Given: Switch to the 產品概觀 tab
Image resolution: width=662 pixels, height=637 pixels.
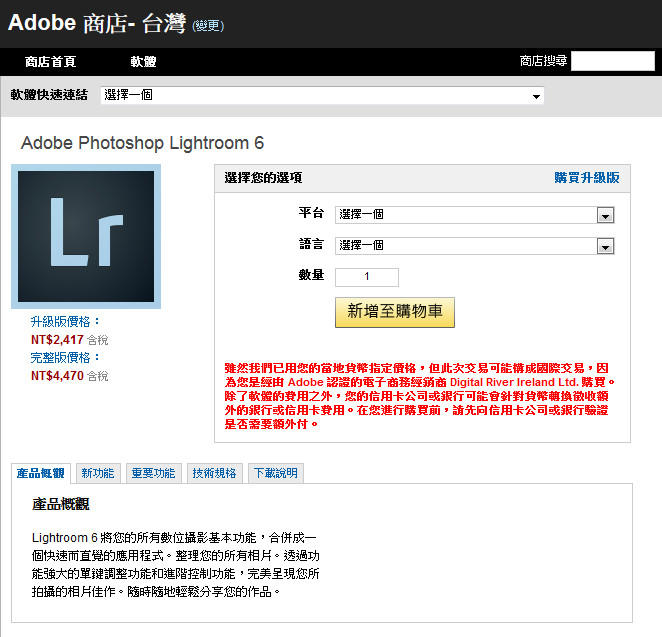Looking at the screenshot, I should [x=41, y=473].
